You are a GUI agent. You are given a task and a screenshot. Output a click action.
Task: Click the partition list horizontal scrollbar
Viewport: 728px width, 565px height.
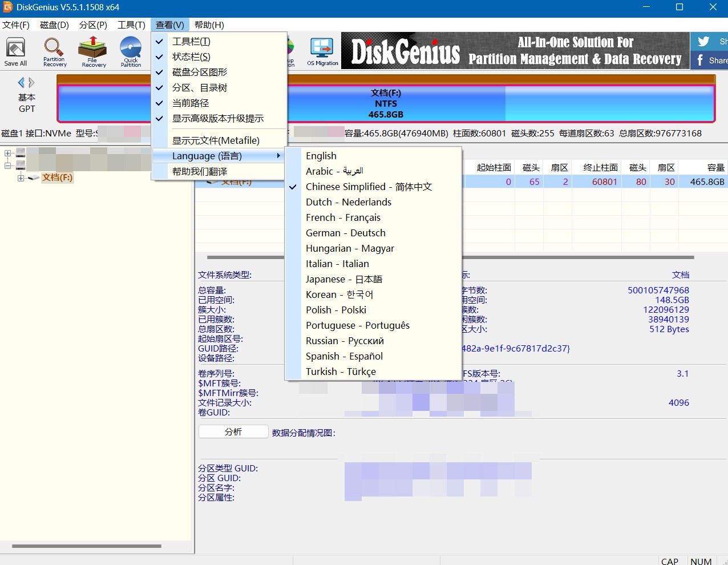tap(451, 257)
